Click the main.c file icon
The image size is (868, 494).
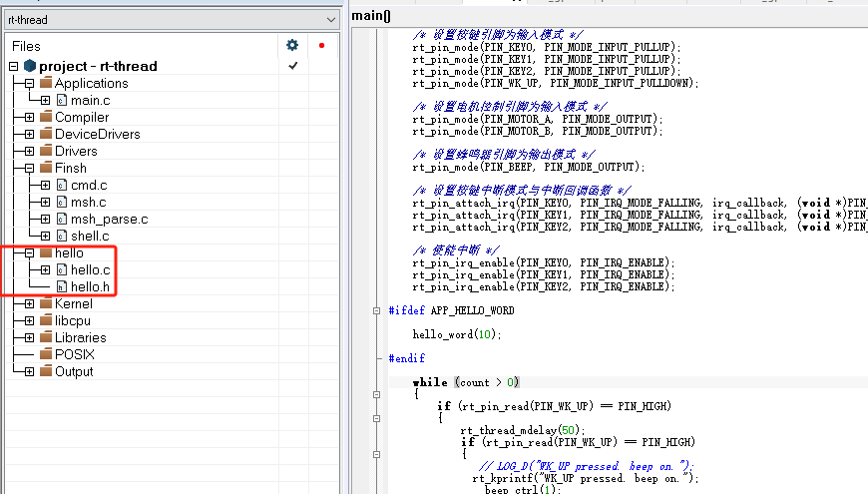coord(62,100)
